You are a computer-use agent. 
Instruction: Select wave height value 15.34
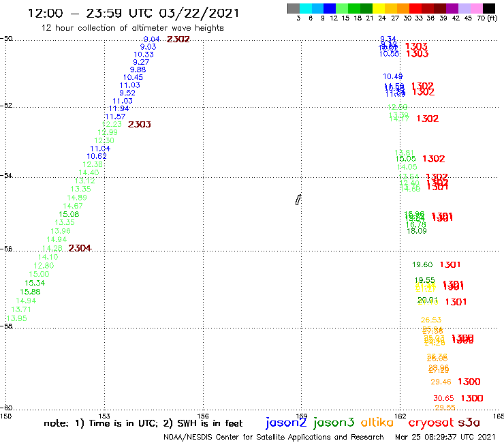(x=35, y=283)
